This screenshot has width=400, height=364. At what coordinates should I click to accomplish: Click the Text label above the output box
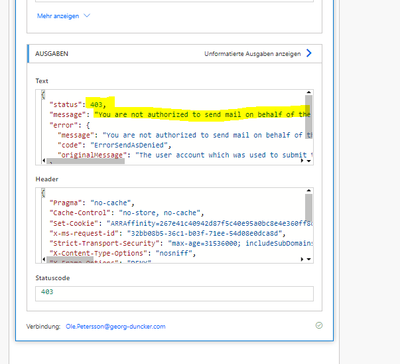pos(42,81)
